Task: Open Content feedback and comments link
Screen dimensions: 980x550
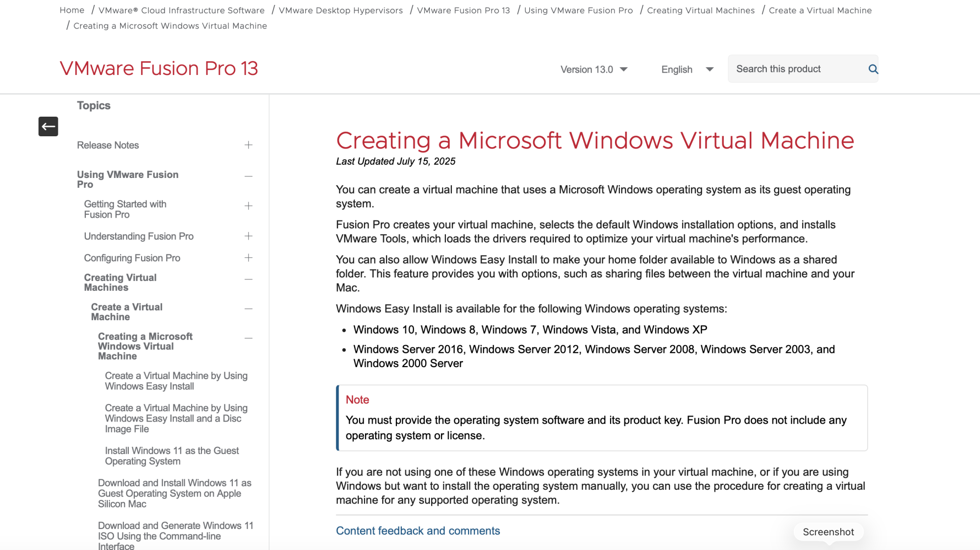Action: 417,531
